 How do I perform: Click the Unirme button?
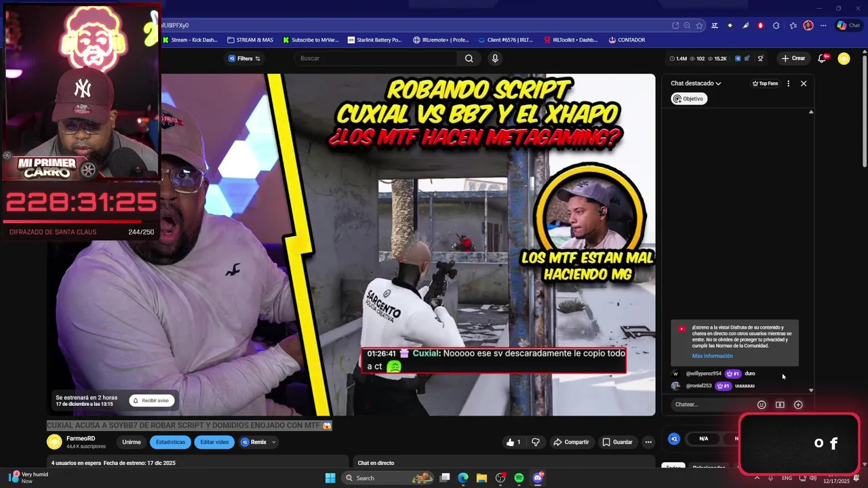click(x=132, y=442)
